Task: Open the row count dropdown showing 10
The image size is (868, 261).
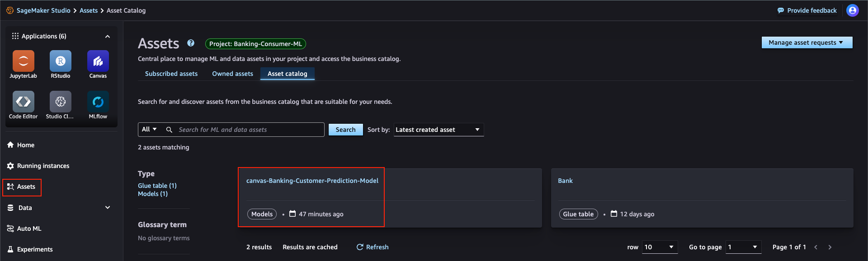Action: 660,247
